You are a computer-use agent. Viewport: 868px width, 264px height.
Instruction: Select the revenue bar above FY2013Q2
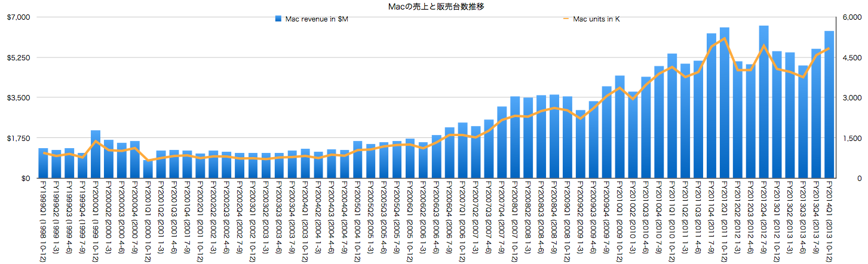790,115
